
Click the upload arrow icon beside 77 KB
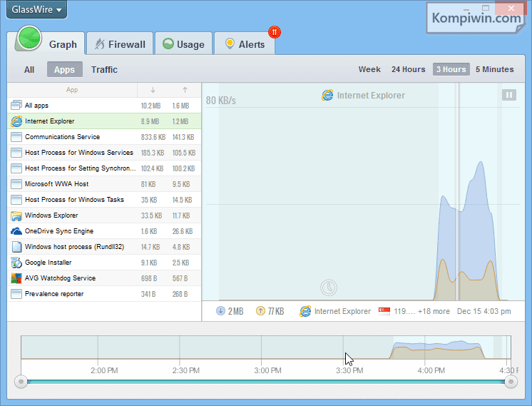point(260,311)
